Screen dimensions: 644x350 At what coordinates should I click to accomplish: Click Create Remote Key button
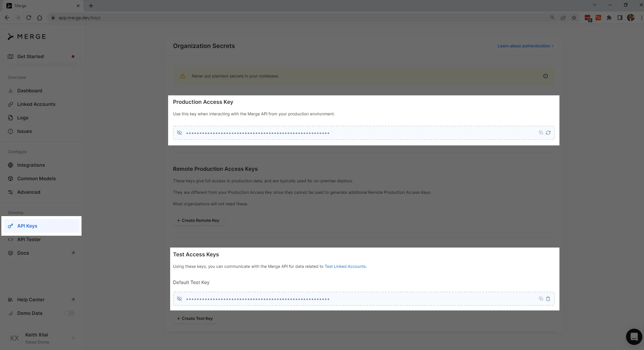(x=198, y=220)
